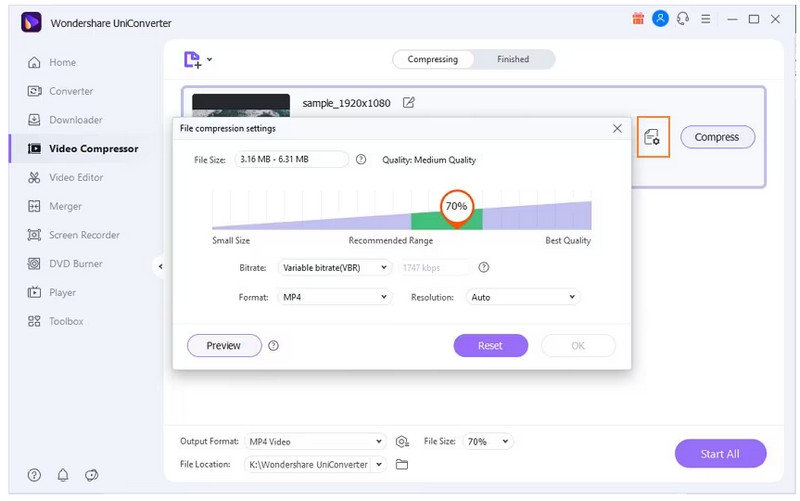The height and width of the screenshot is (501, 800).
Task: Open the Downloader section
Action: click(65, 120)
